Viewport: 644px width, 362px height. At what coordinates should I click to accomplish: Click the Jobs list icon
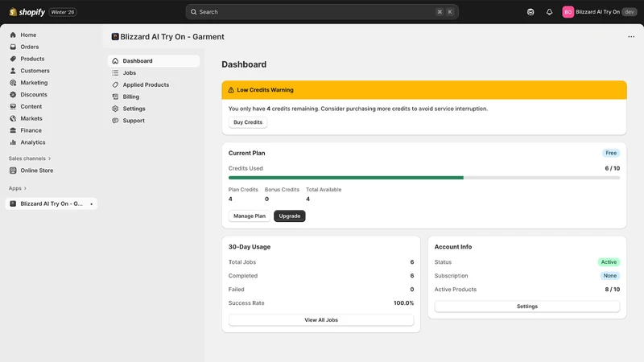click(x=115, y=72)
